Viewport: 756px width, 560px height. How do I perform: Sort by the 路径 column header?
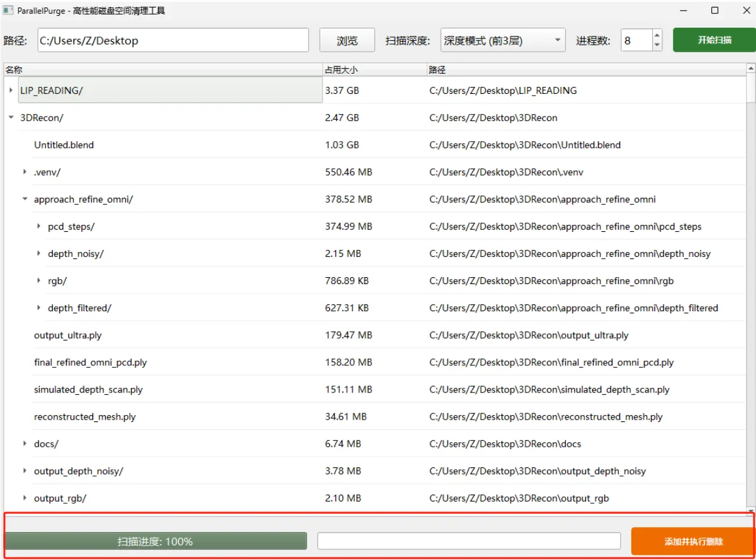coord(585,69)
